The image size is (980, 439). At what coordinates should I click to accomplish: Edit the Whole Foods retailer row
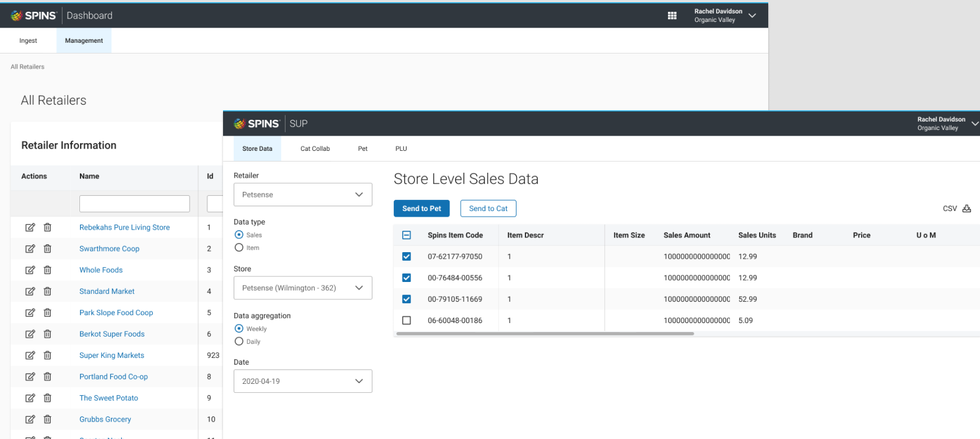[x=30, y=270]
